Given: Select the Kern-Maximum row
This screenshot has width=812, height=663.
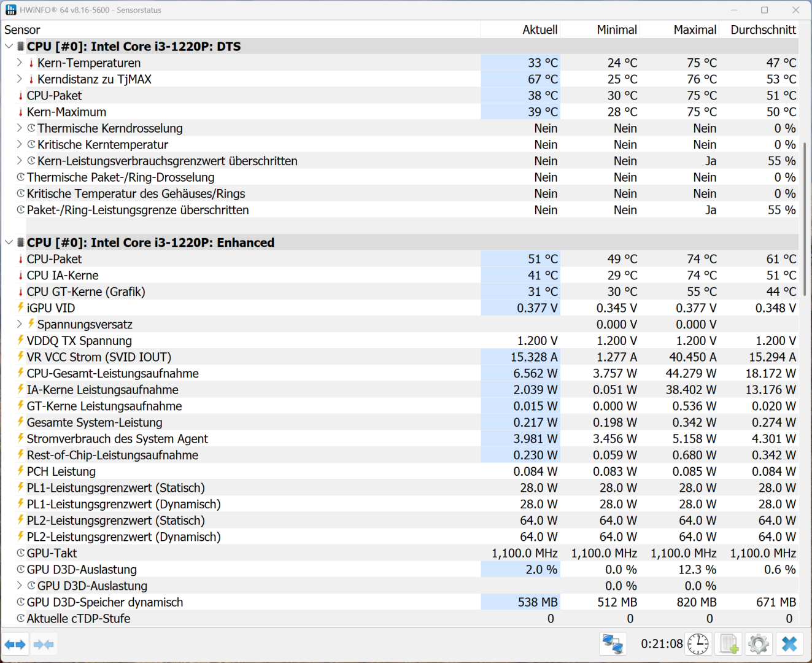Looking at the screenshot, I should coord(400,112).
